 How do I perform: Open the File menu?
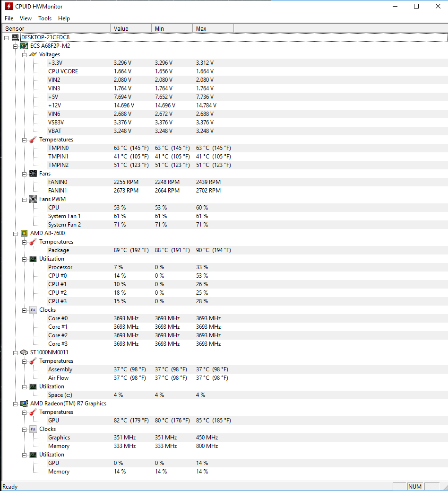click(9, 18)
